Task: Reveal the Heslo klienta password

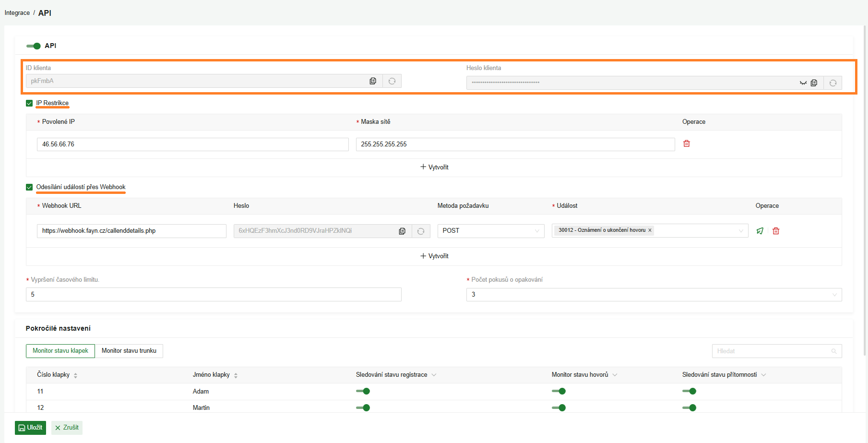Action: coord(803,83)
